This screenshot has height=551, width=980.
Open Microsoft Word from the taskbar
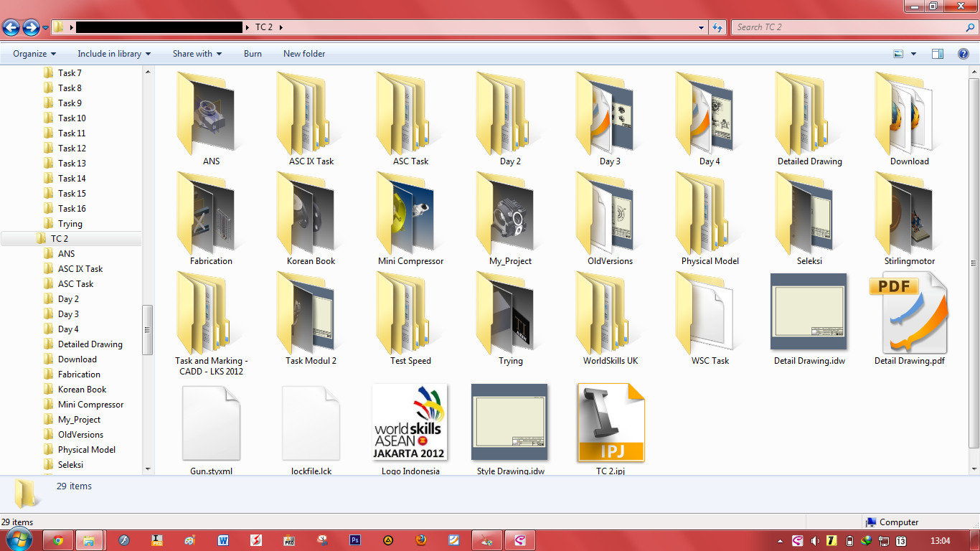tap(222, 540)
